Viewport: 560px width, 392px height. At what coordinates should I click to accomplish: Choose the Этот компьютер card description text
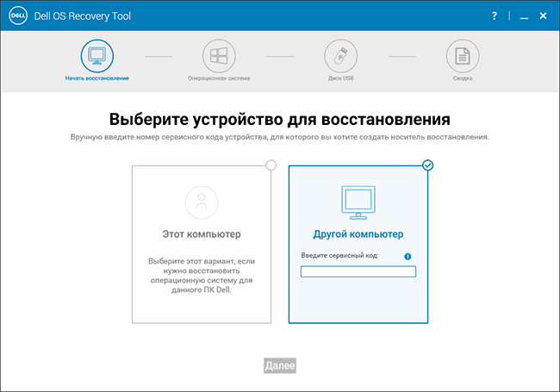point(202,274)
